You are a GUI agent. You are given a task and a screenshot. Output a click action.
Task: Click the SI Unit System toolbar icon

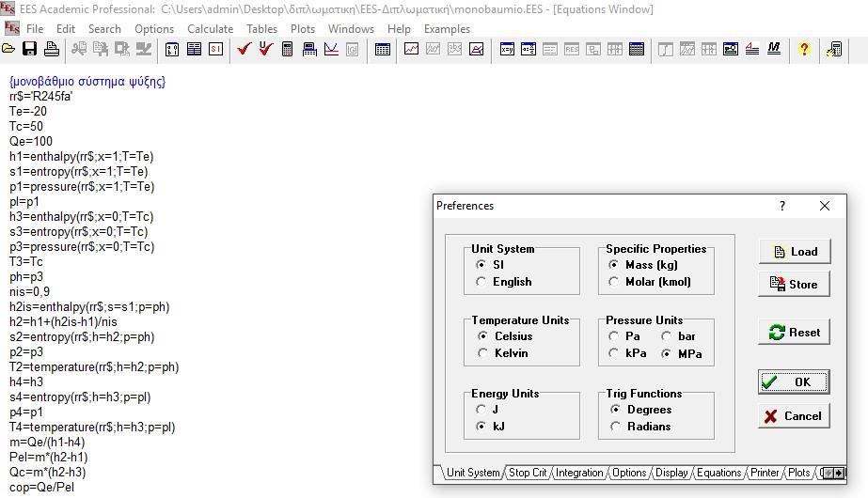point(216,49)
